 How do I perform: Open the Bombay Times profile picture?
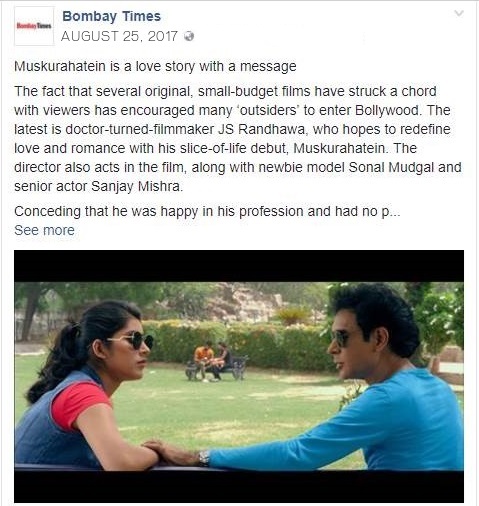[x=34, y=26]
